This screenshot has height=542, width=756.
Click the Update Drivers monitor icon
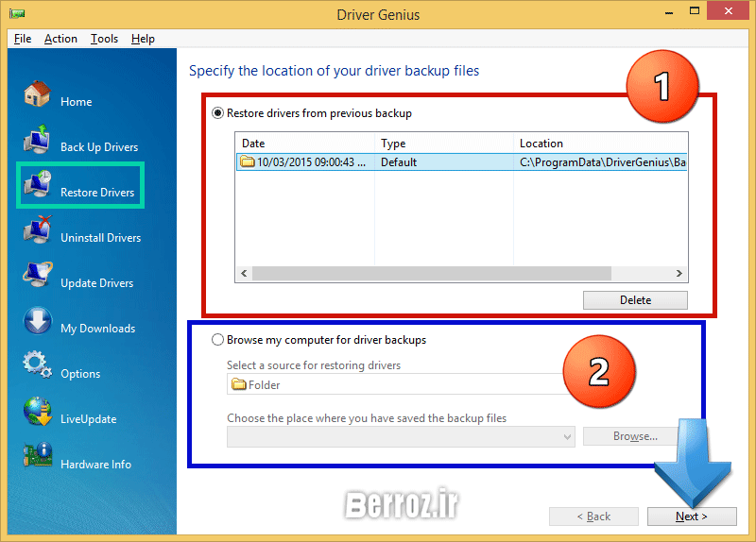click(x=37, y=277)
